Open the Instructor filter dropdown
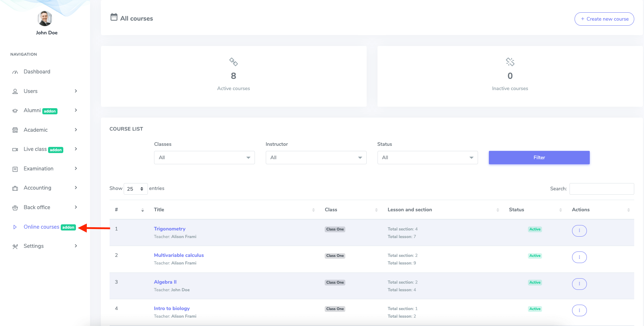 click(x=316, y=157)
